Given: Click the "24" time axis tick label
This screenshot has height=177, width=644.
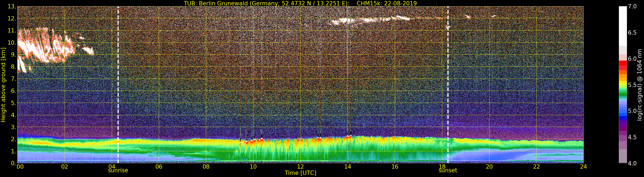Looking at the screenshot, I should click(583, 167).
